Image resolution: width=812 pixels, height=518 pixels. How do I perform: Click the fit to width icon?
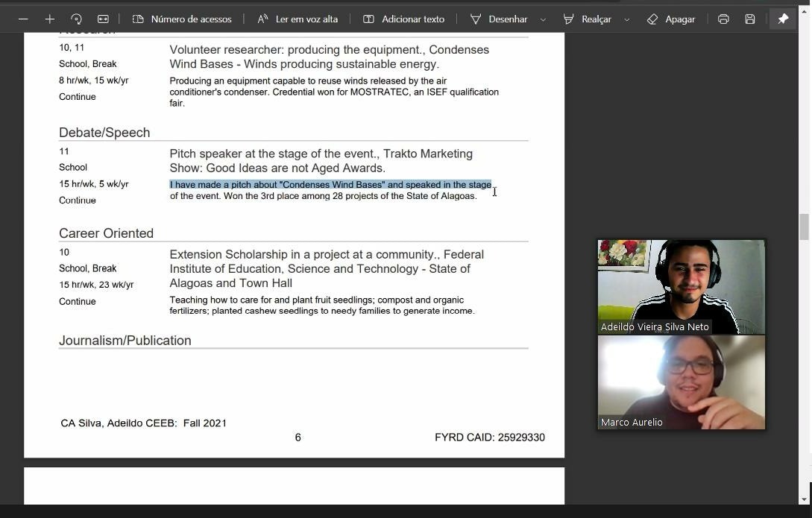pyautogui.click(x=103, y=19)
